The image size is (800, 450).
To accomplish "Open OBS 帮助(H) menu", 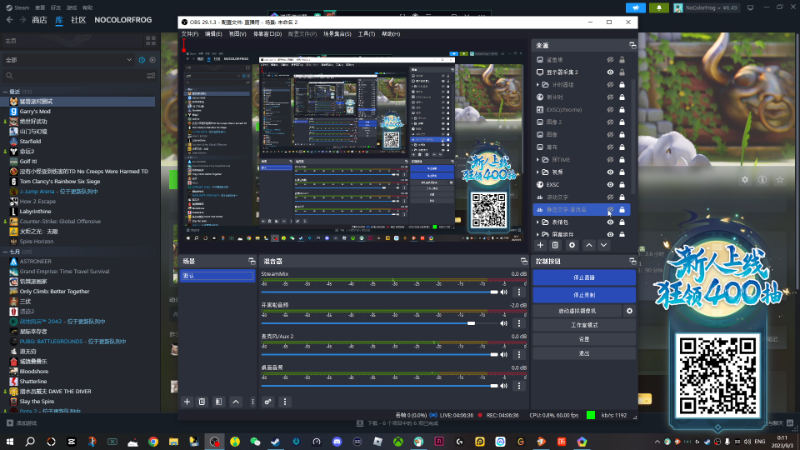I will 391,34.
